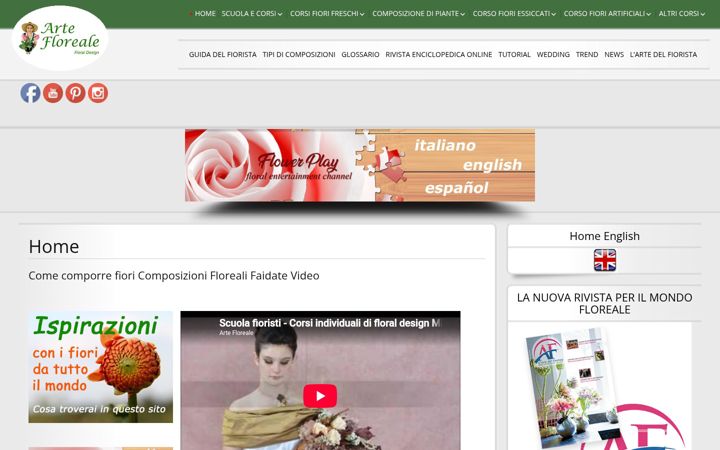Click LA NUOVA RIVISTA PER IL MONDO FLOREALE heading

point(604,304)
